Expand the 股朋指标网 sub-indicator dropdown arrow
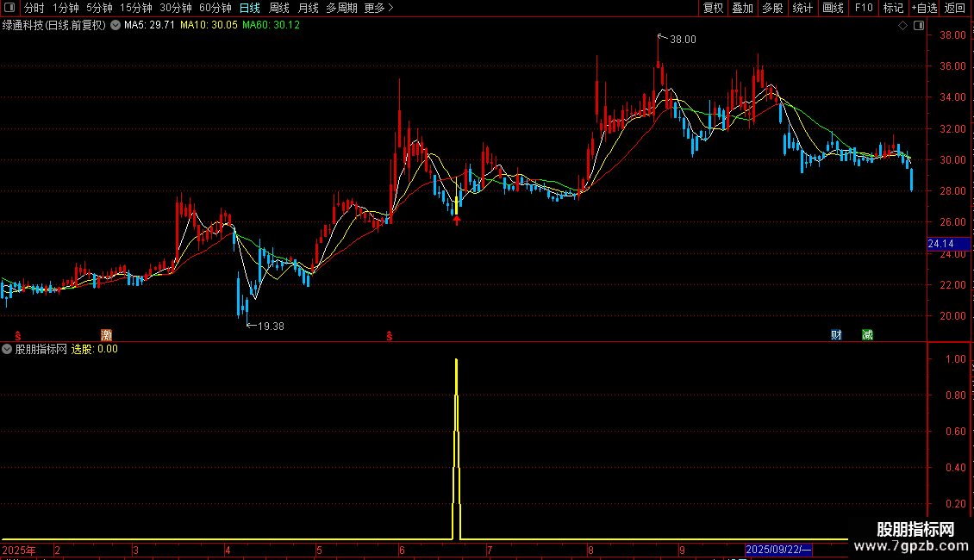The height and width of the screenshot is (560, 974). [7, 349]
